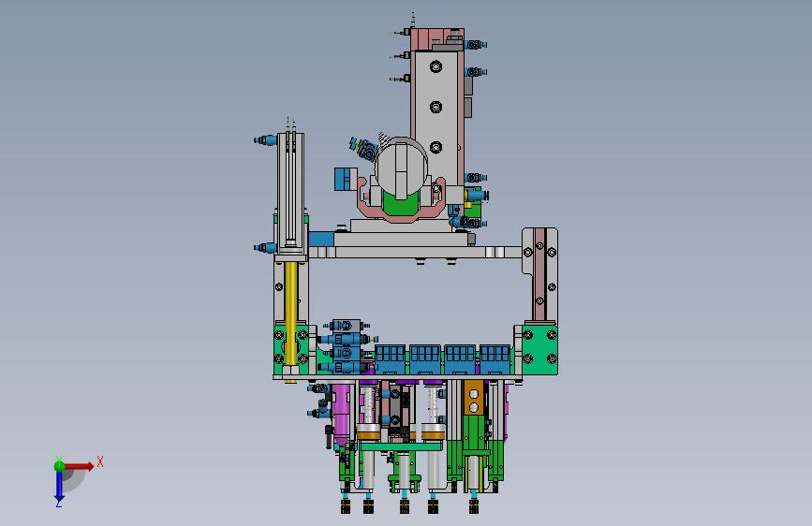
Task: Click the blue Z axis arrow of the triad
Action: [x=59, y=487]
